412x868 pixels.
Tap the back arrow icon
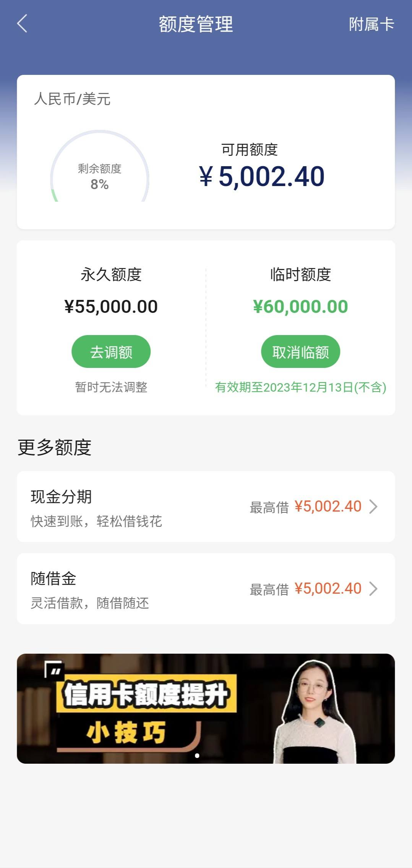pos(22,24)
